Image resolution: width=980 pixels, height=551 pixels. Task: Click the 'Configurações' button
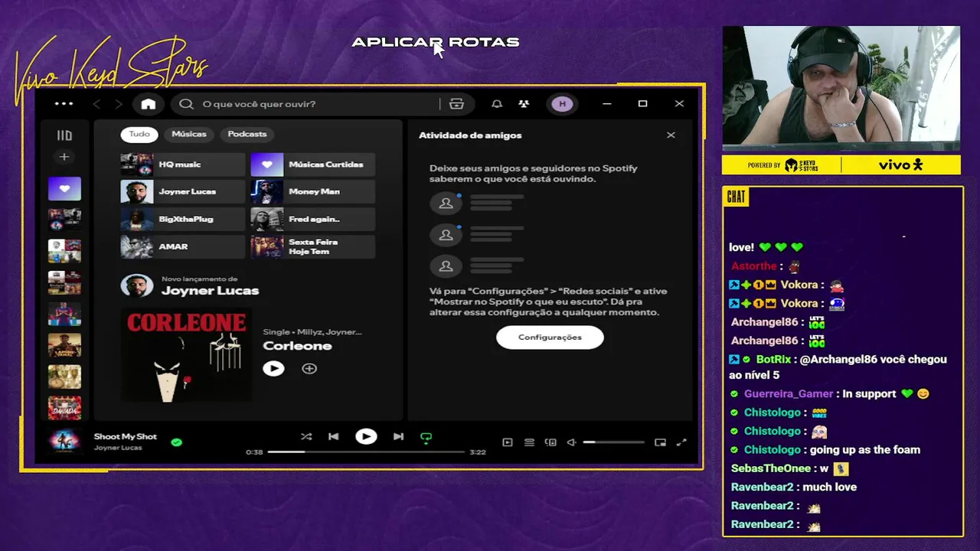coord(550,337)
